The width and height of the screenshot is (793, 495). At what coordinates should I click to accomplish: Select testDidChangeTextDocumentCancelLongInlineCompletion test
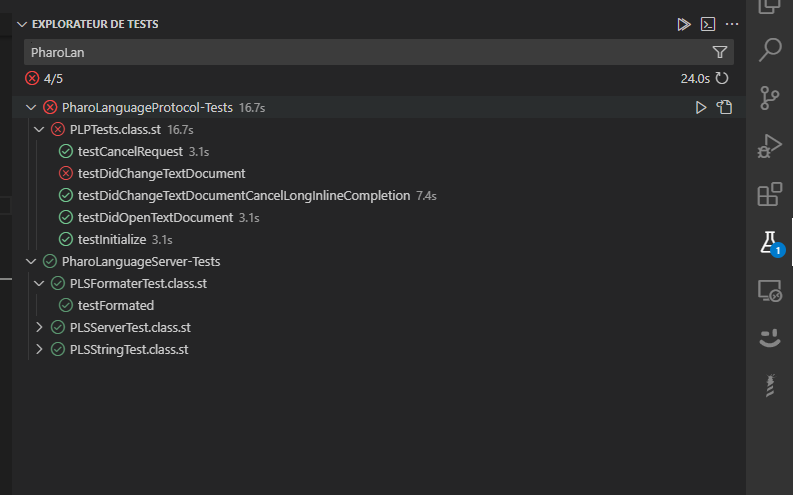point(244,195)
